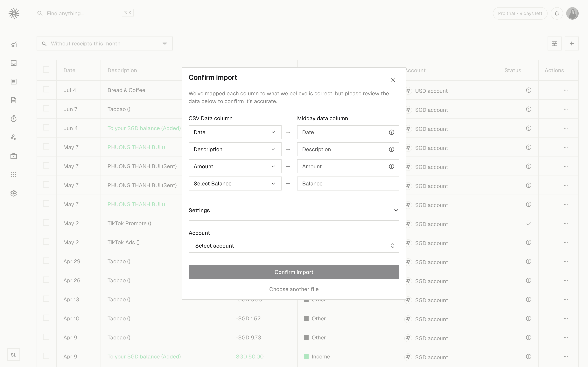Image resolution: width=588 pixels, height=367 pixels.
Task: Open the Settings gear in sidebar
Action: (14, 193)
